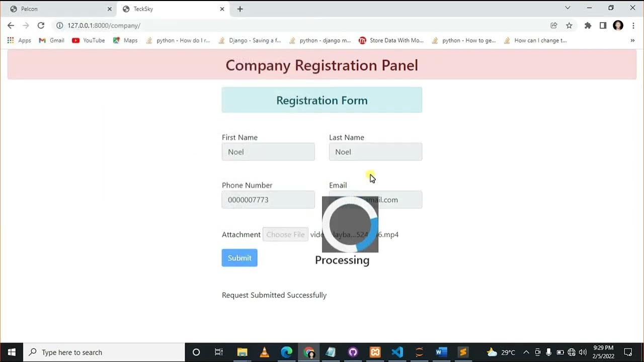Open the volume speaker tray icon
Image resolution: width=644 pixels, height=362 pixels.
pyautogui.click(x=583, y=352)
